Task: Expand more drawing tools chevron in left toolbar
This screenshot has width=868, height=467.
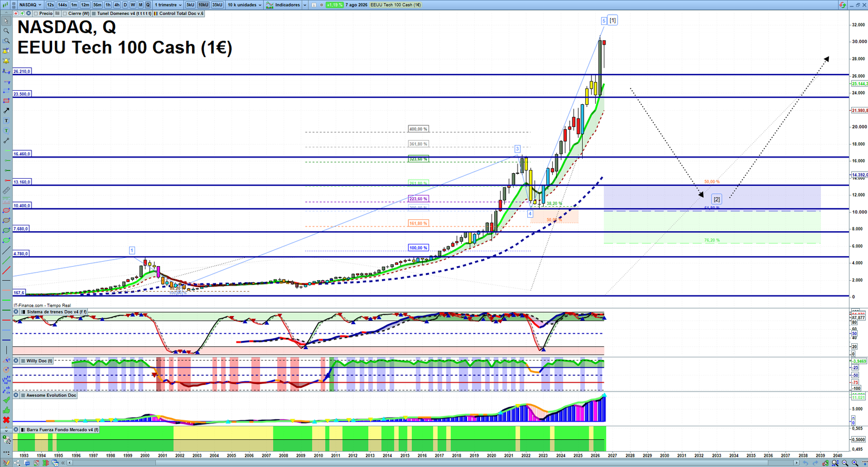Action: (6, 431)
